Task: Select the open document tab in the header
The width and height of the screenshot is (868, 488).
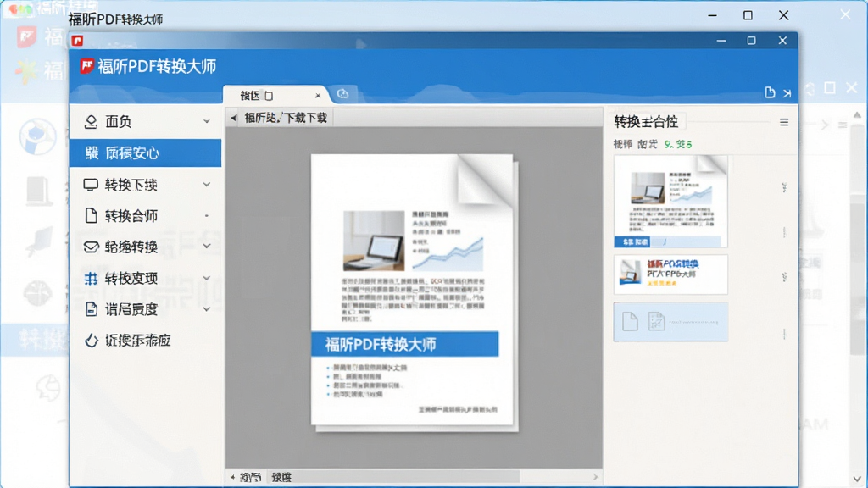Action: pos(275,95)
